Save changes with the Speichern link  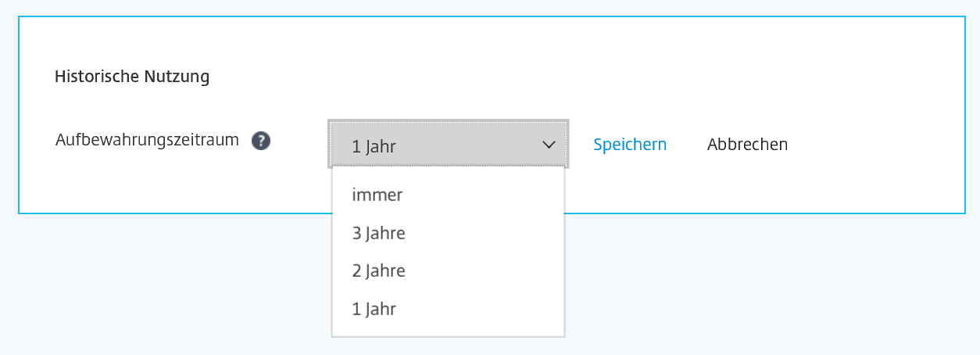coord(630,145)
